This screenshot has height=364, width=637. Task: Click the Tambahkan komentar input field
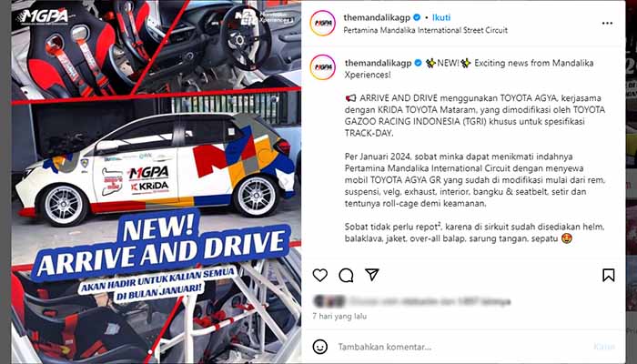(x=461, y=347)
